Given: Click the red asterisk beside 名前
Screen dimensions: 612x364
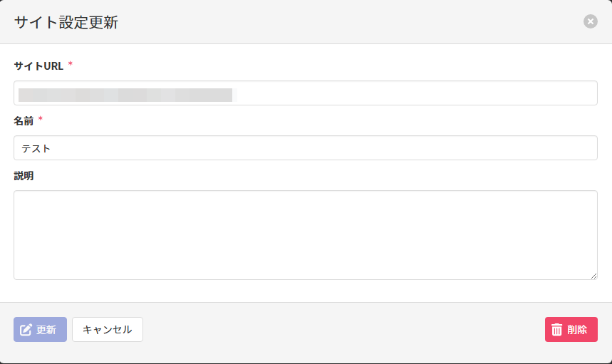Looking at the screenshot, I should (41, 120).
